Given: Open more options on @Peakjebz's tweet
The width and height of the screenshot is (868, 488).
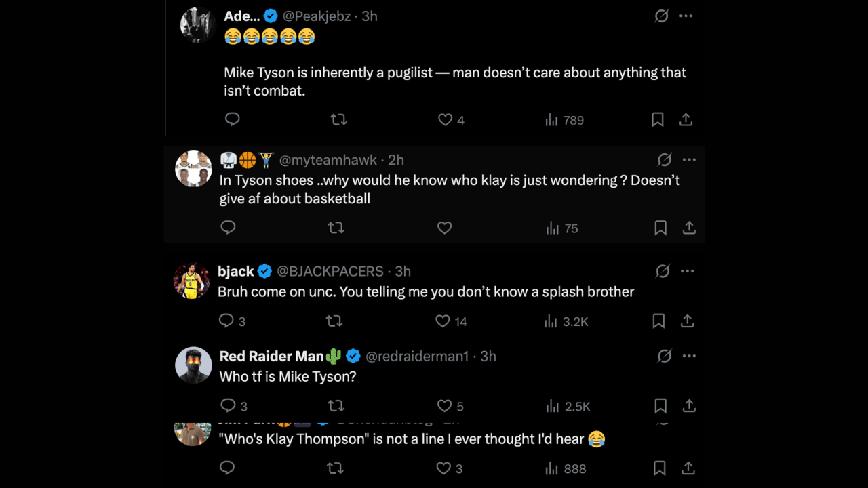Looking at the screenshot, I should [x=686, y=16].
